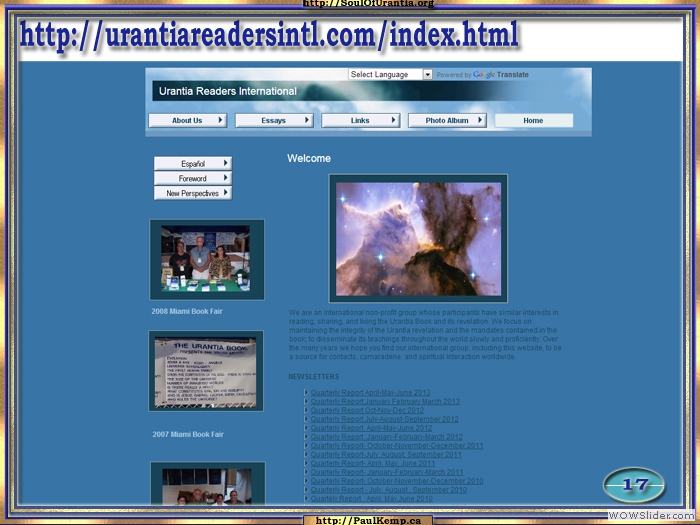
Task: Open Quarterly Report April-May-June 2012
Action: pos(371,428)
